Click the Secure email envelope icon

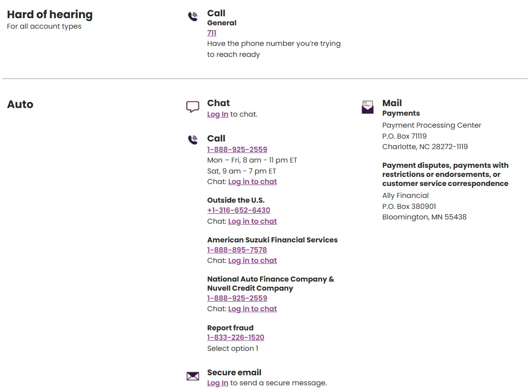click(193, 376)
